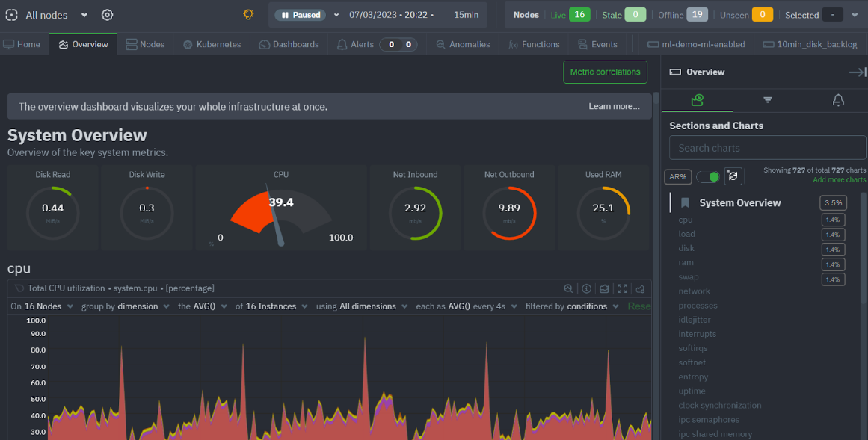Open the filters icon tab in sidebar
Image resolution: width=868 pixels, height=440 pixels.
coord(768,100)
